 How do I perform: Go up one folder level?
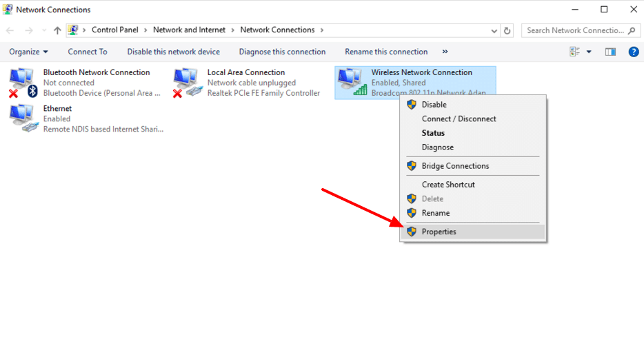(57, 30)
